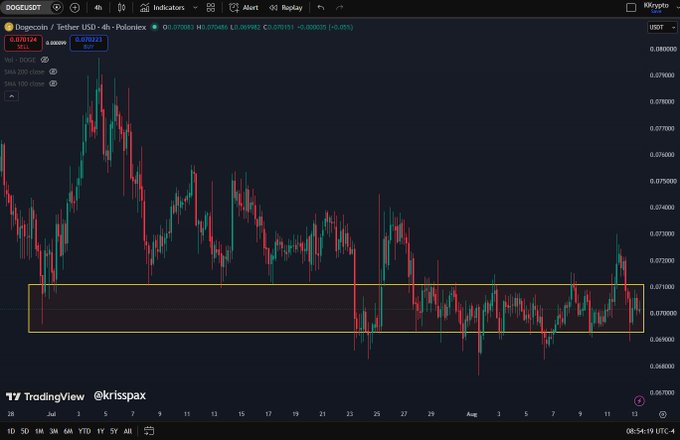This screenshot has width=680, height=440.
Task: Select the Vol · DOGE legend label
Action: point(20,60)
